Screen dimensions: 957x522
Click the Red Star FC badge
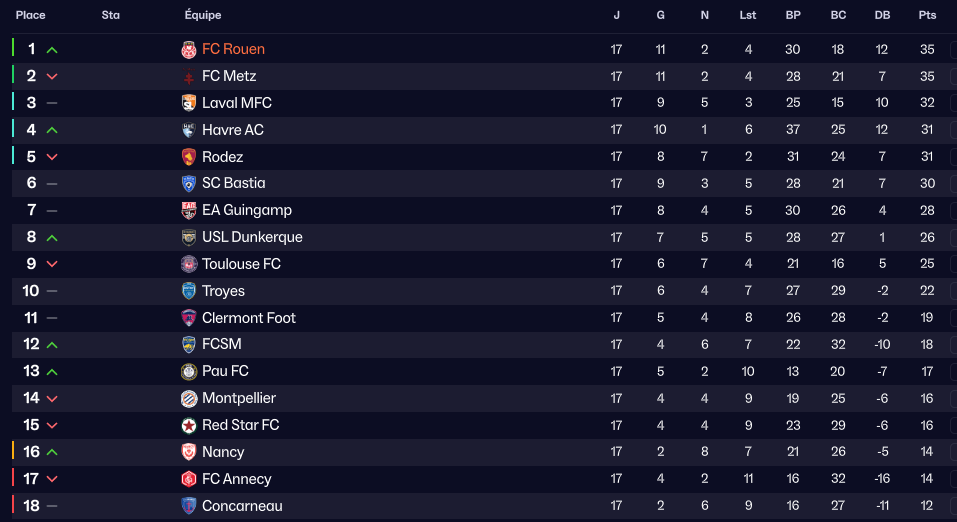[x=189, y=425]
